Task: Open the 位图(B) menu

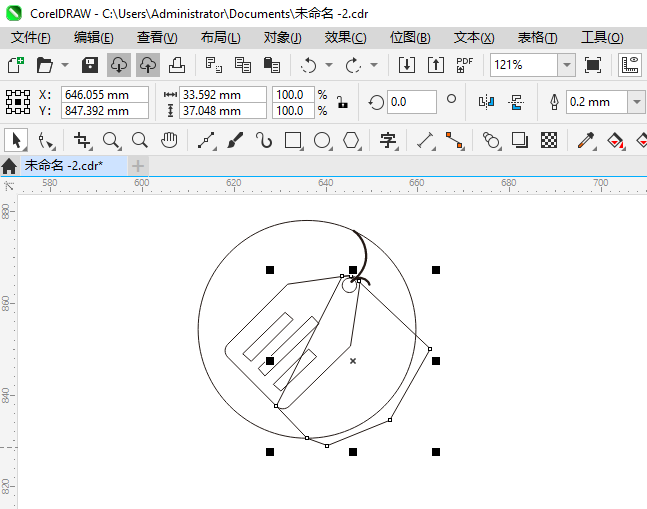Action: tap(410, 38)
